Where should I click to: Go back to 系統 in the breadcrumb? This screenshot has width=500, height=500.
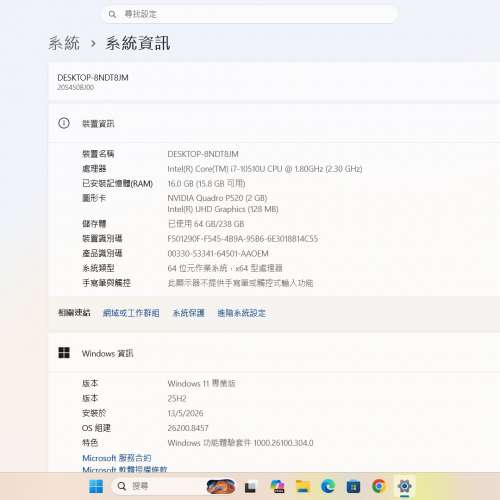tap(64, 43)
